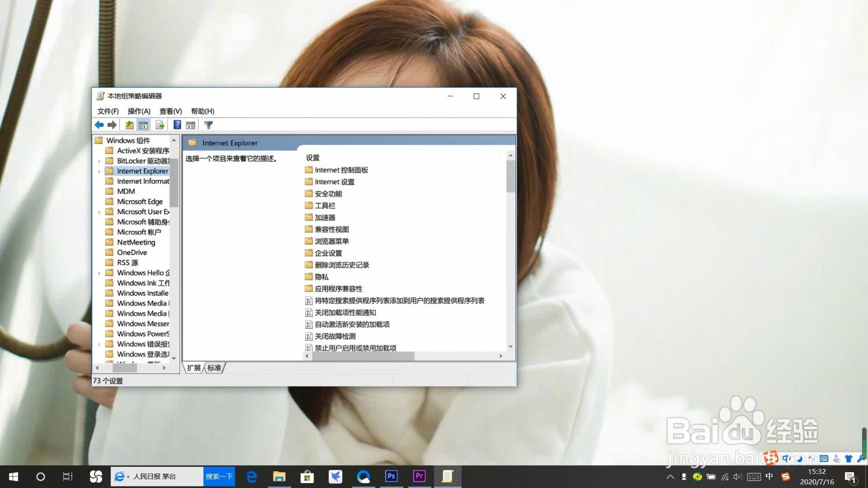The height and width of the screenshot is (488, 868).
Task: Switch to the 扩展 tab
Action: click(194, 368)
